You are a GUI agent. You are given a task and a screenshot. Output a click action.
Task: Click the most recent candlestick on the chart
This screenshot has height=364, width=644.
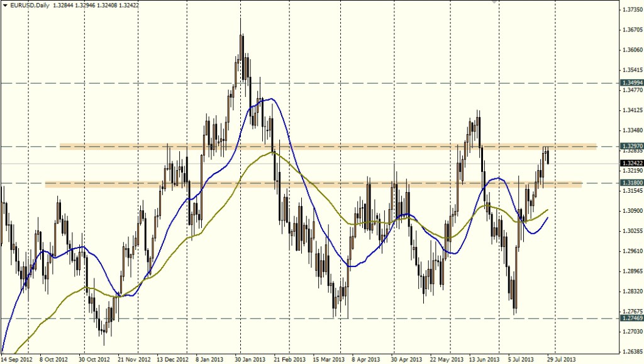pos(548,156)
